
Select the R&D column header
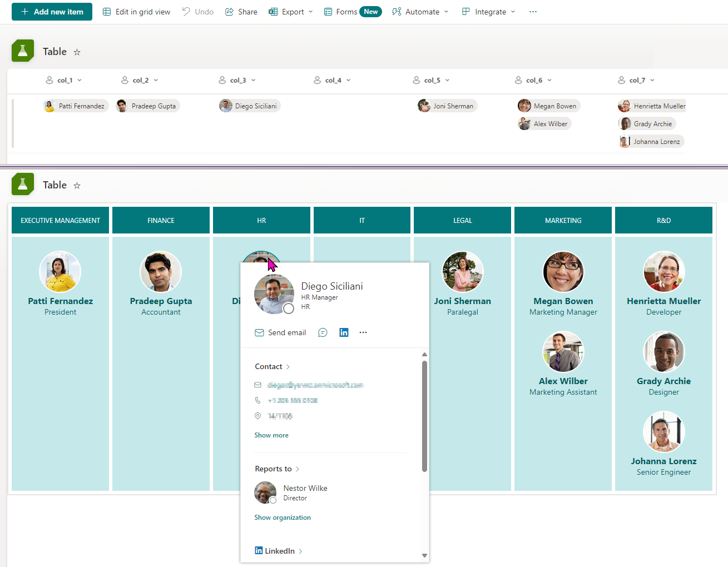[663, 220]
